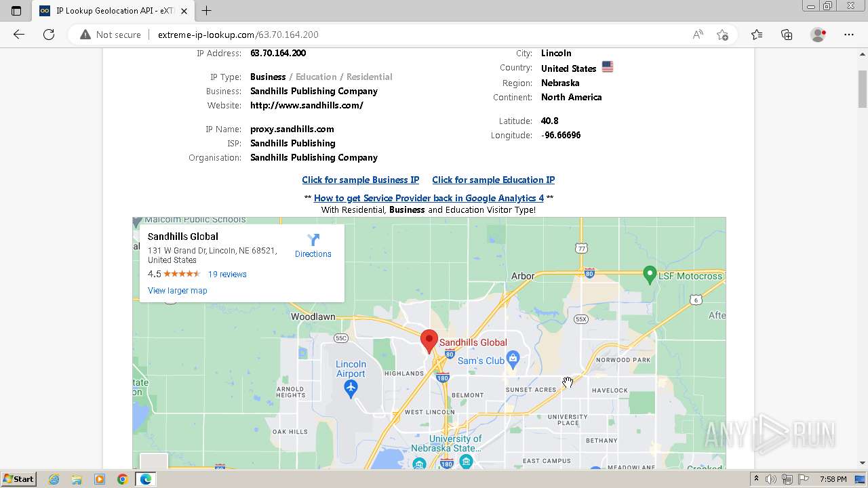Image resolution: width=868 pixels, height=488 pixels.
Task: Go back to the previous page
Action: [x=19, y=35]
